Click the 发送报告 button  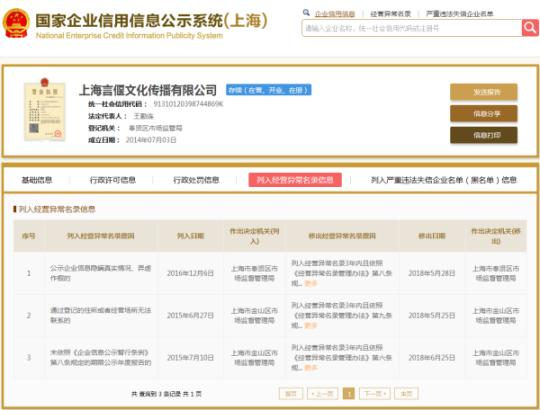coord(484,92)
